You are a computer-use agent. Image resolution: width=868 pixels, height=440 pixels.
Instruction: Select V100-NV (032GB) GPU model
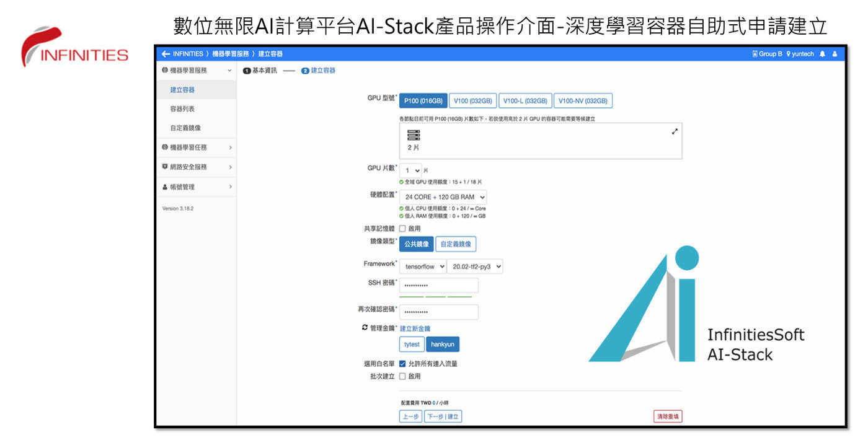[583, 101]
